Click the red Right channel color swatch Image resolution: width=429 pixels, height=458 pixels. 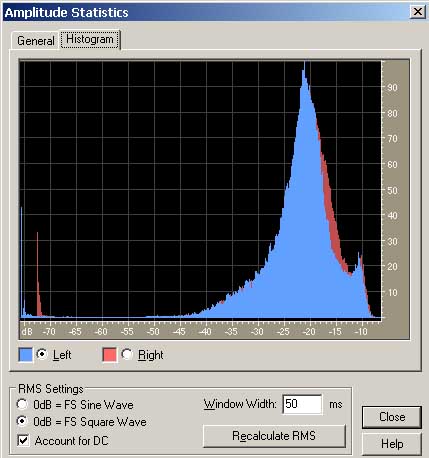pos(110,355)
